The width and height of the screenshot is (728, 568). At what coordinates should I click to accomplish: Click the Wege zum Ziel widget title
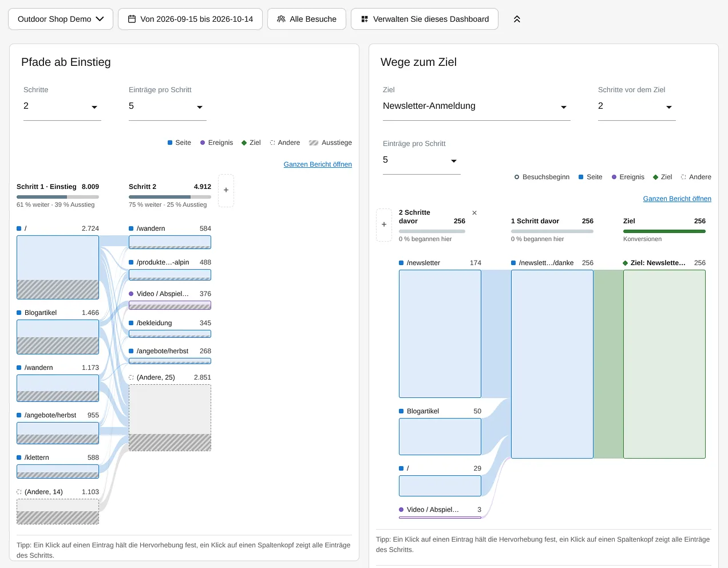(418, 62)
